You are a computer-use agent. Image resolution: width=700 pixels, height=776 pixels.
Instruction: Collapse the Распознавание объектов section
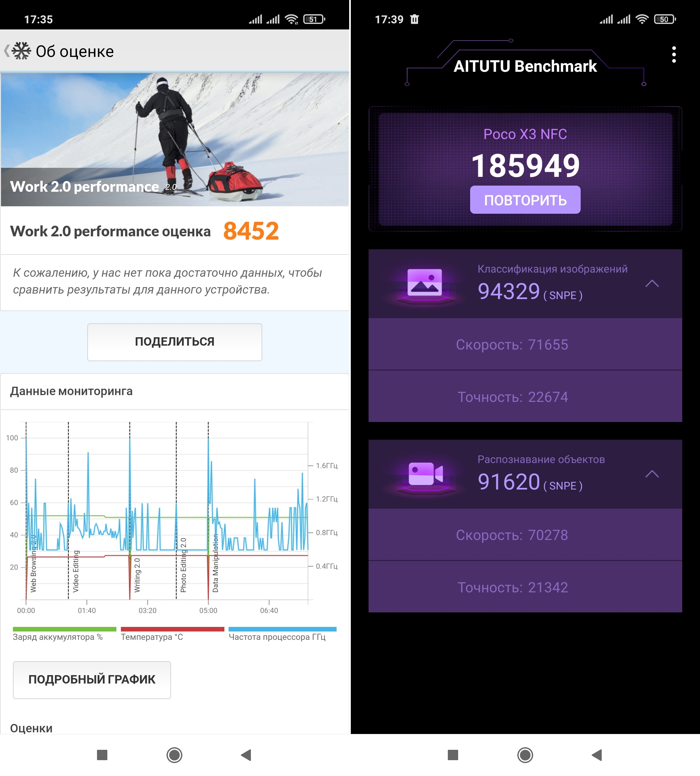coord(652,474)
